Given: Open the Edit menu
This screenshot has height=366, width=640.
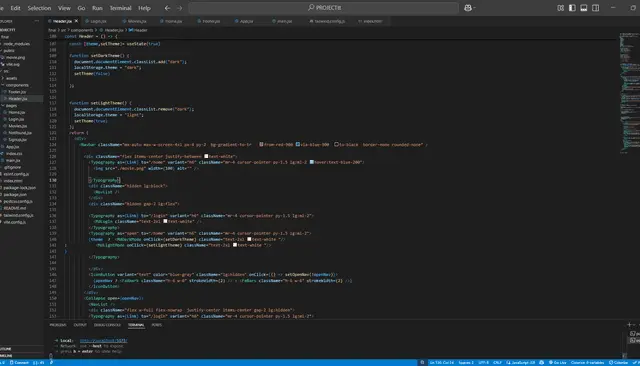Looking at the screenshot, I should click(x=16, y=8).
